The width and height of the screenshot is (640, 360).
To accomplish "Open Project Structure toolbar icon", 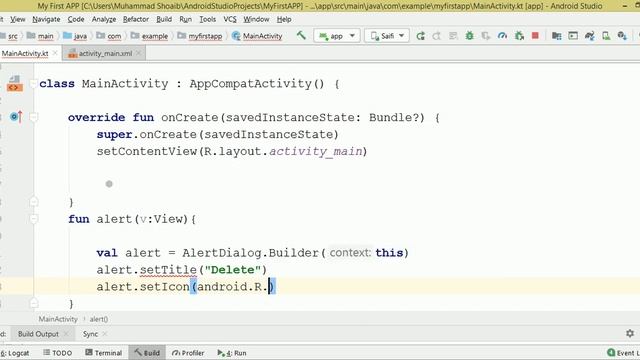I will point(556,36).
